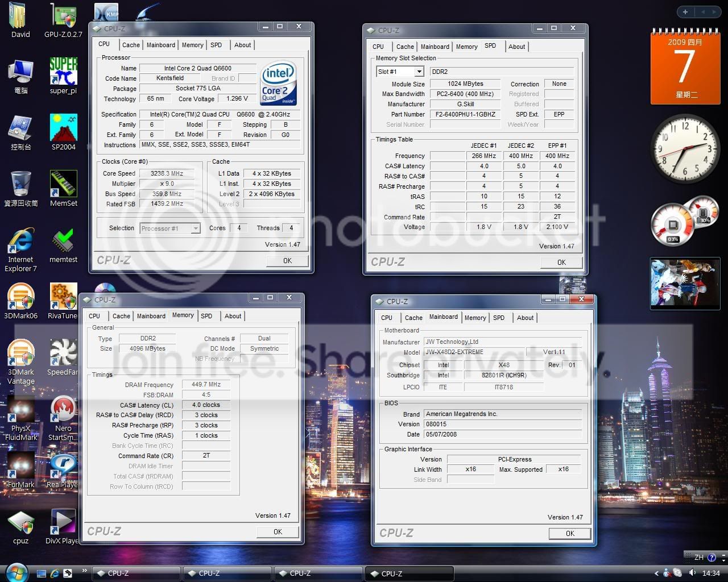
Task: Launch the memtest desktop shortcut
Action: [63, 246]
